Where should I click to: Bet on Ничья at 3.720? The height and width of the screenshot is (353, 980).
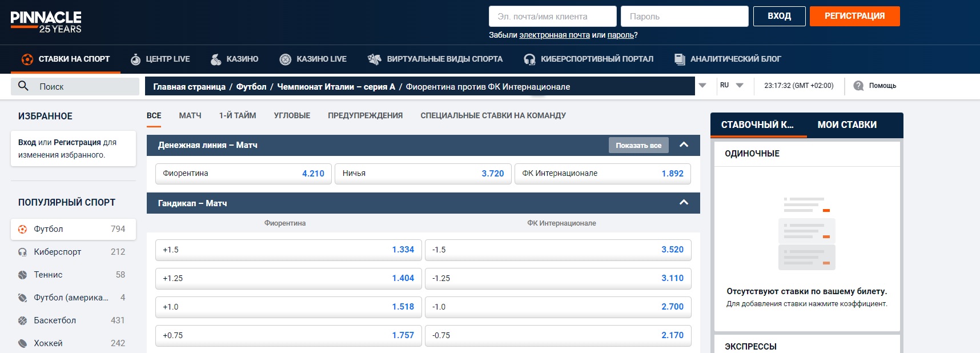click(x=423, y=174)
